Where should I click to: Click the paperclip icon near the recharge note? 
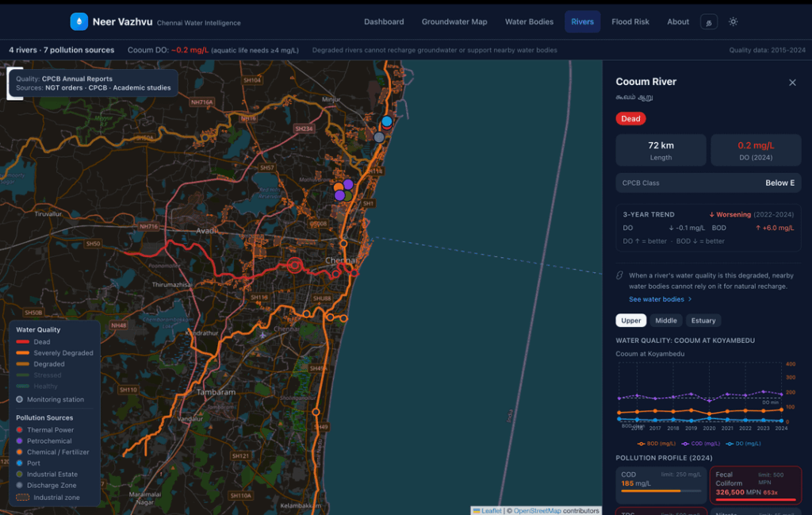click(619, 275)
